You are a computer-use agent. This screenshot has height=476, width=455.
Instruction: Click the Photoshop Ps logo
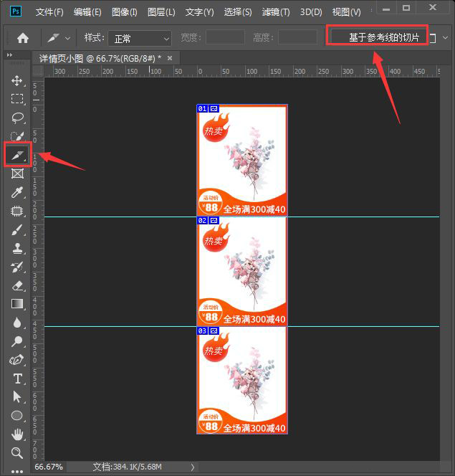tap(16, 11)
